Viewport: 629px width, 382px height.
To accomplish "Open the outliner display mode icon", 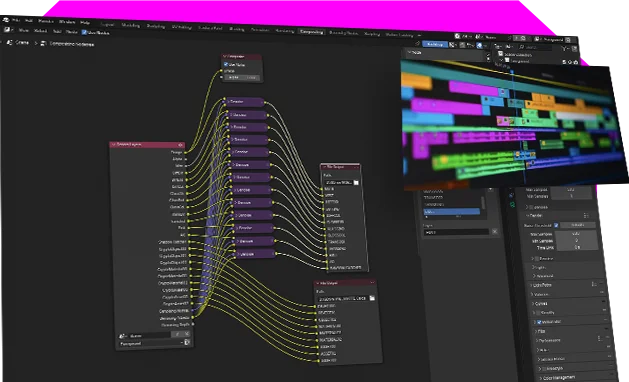I will 498,47.
